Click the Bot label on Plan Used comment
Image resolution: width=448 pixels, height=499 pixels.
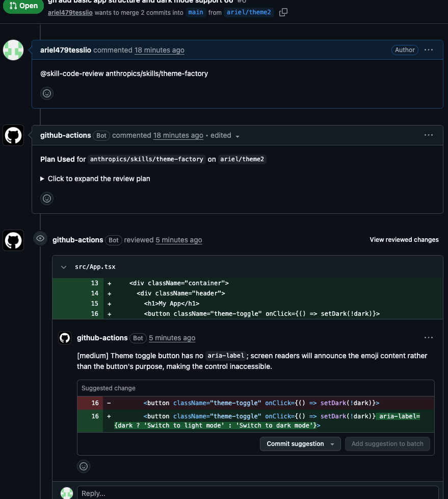tap(101, 136)
